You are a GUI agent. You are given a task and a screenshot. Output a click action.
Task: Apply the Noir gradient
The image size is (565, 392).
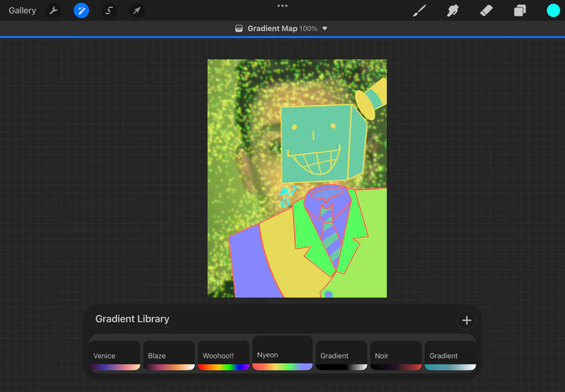[x=395, y=355]
